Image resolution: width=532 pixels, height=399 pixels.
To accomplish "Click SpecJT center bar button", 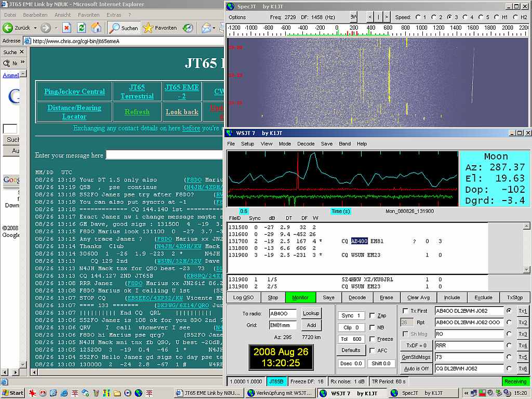I will pyautogui.click(x=378, y=17).
